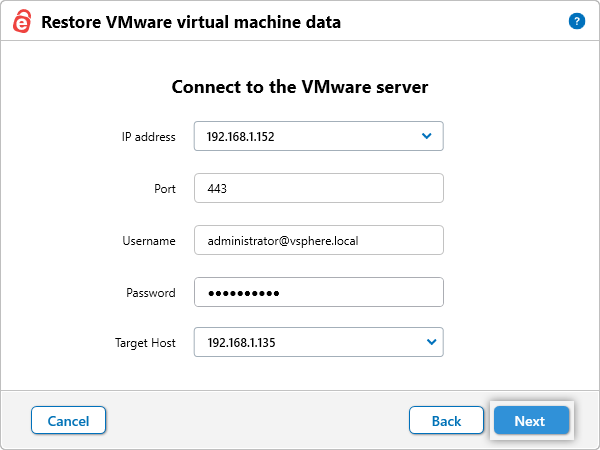
Task: Focus the masked Password field
Action: point(318,293)
